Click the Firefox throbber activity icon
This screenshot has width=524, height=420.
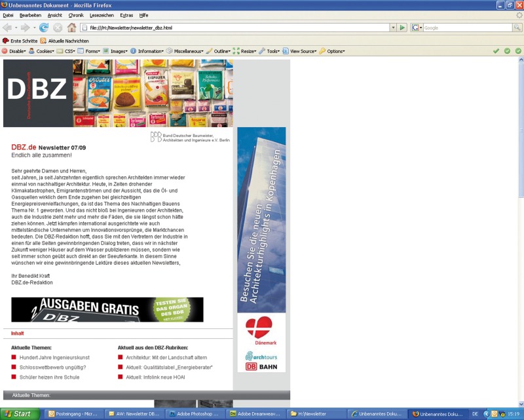click(x=519, y=15)
